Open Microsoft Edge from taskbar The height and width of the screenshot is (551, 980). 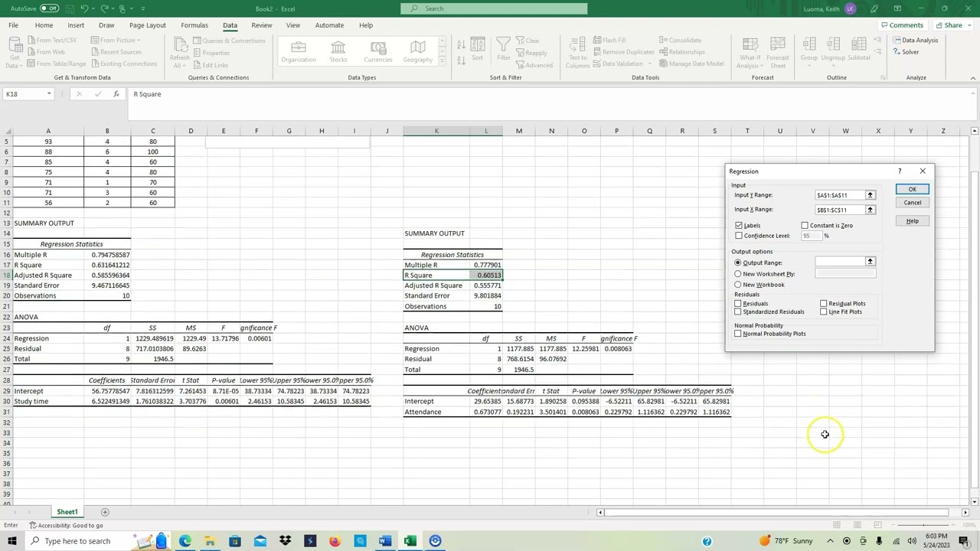point(185,541)
